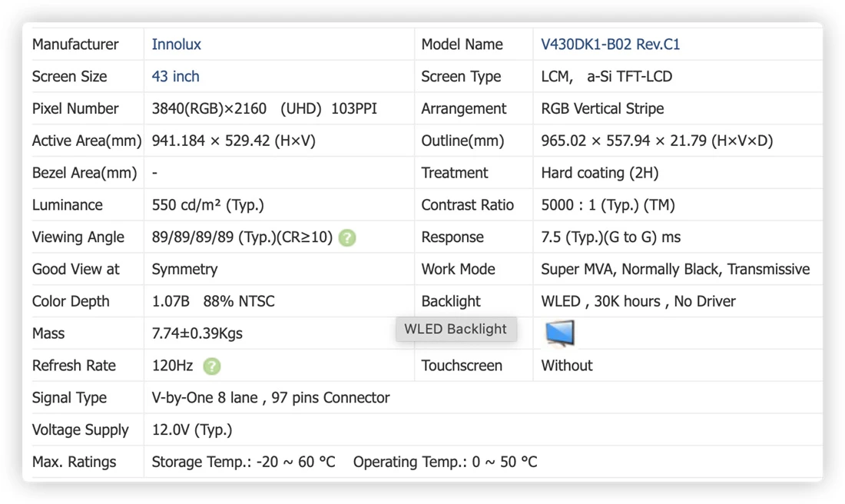845x504 pixels.
Task: Click the WLED Backlight tooltip label
Action: tap(456, 330)
